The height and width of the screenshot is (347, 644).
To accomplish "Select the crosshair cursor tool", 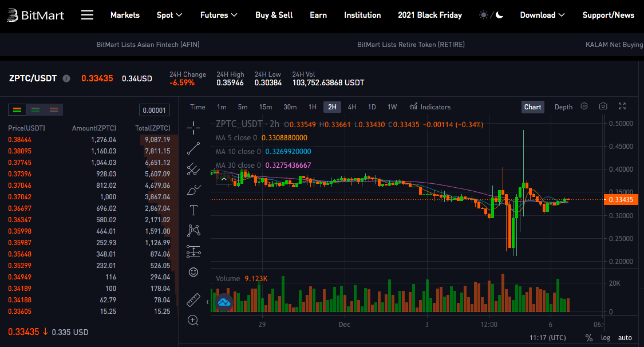I will coord(193,128).
